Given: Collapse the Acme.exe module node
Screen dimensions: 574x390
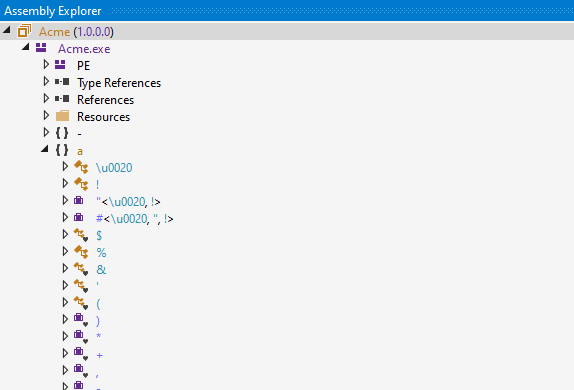Looking at the screenshot, I should 25,47.
